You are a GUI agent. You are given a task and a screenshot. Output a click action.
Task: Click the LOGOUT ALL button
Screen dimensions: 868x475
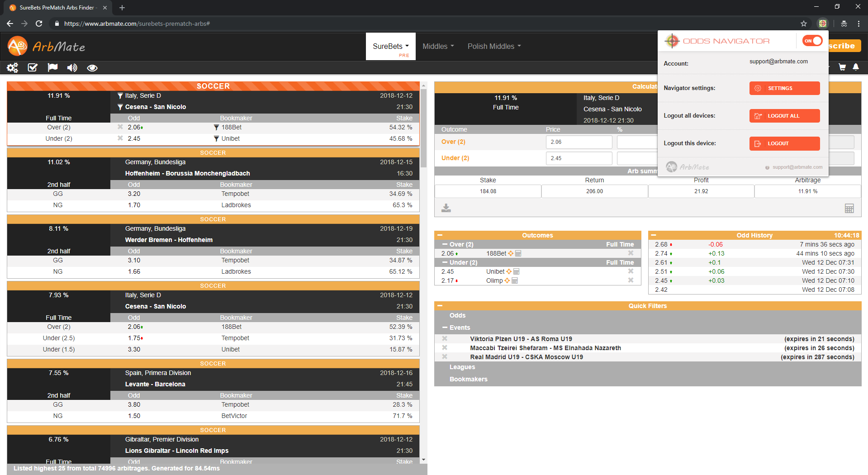click(784, 116)
